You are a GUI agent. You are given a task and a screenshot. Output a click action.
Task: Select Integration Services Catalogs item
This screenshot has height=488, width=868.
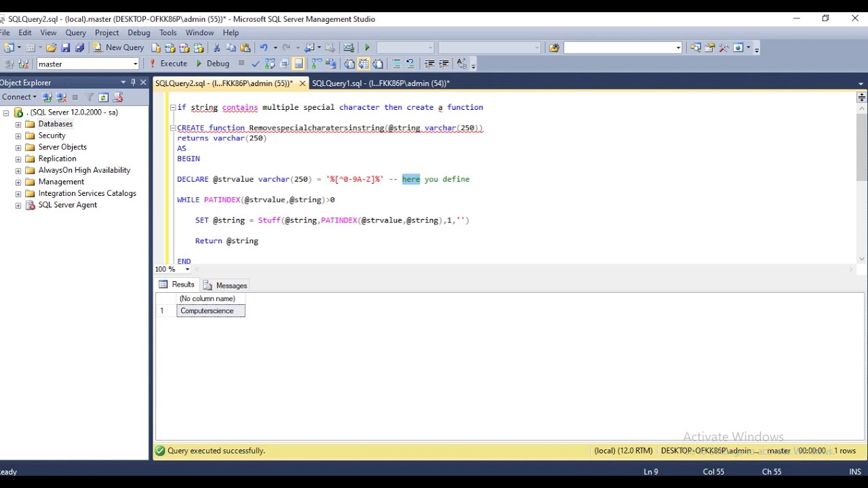(87, 193)
